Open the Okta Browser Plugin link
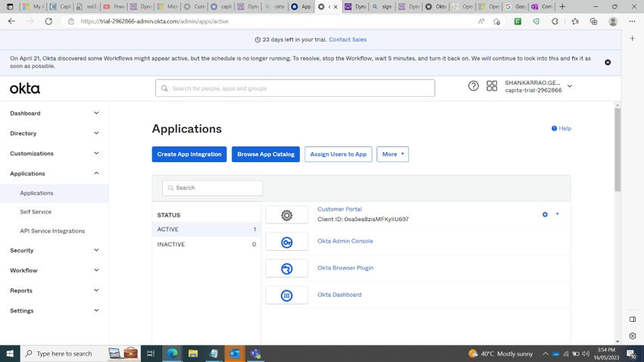 (345, 267)
